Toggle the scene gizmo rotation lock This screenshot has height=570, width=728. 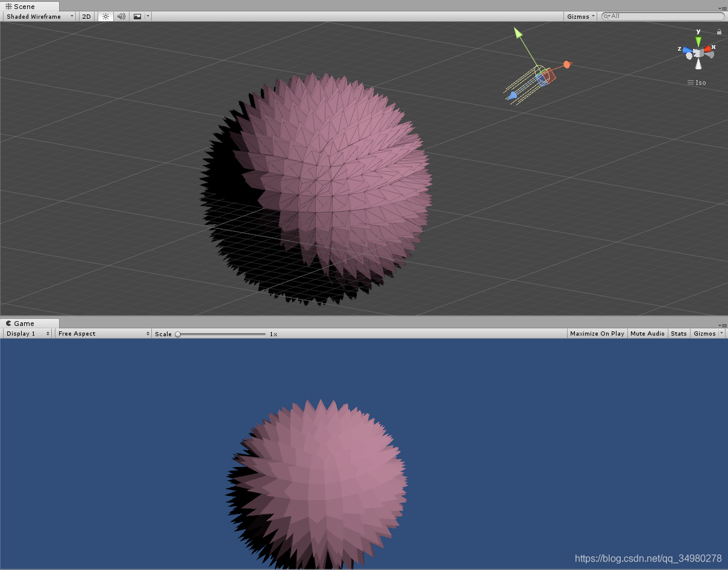click(x=720, y=32)
